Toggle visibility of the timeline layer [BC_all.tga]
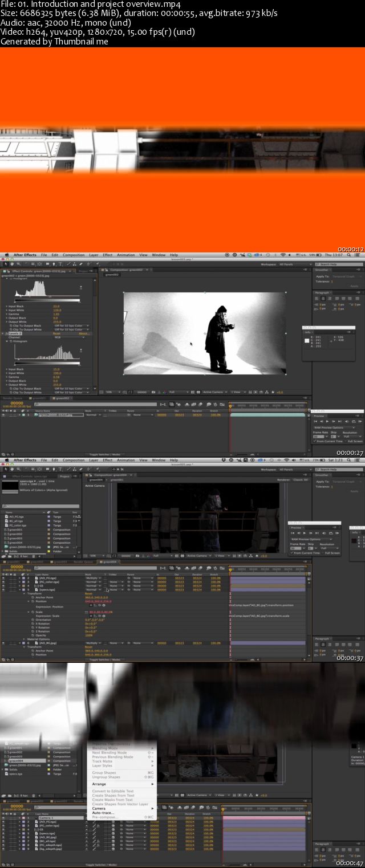The width and height of the screenshot is (365, 868). pos(3,841)
